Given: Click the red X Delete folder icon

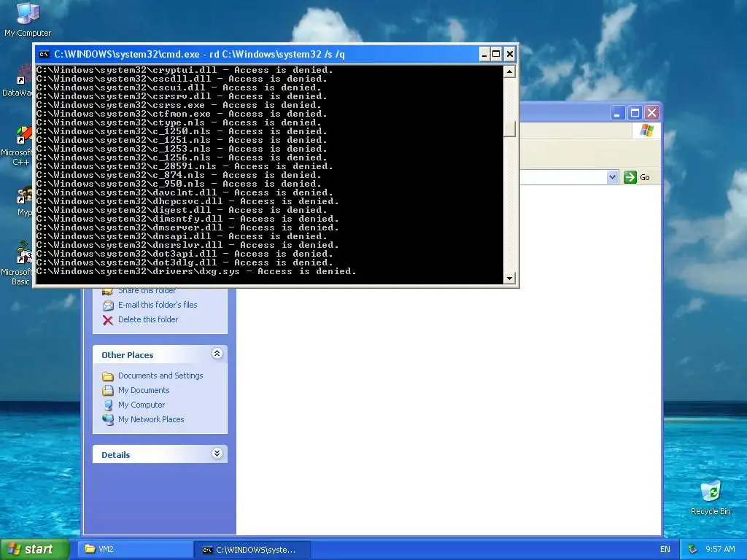Looking at the screenshot, I should pyautogui.click(x=108, y=320).
